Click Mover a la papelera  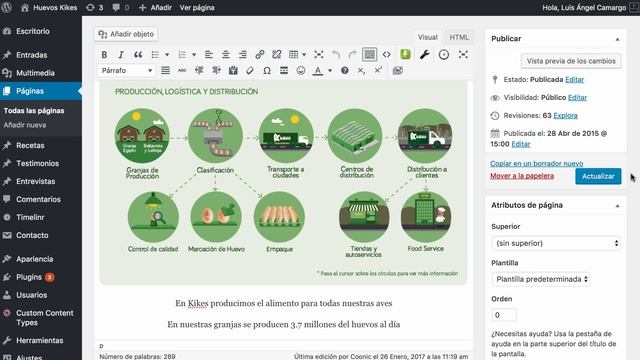pos(522,176)
